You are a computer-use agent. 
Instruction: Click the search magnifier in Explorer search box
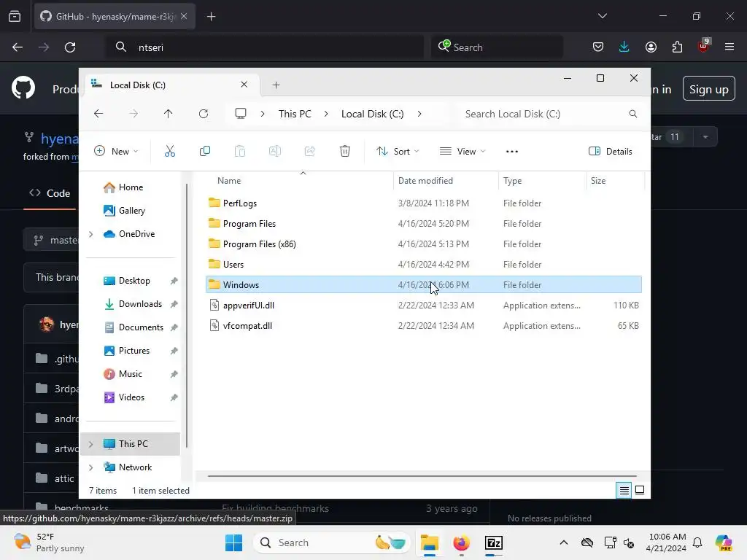632,114
